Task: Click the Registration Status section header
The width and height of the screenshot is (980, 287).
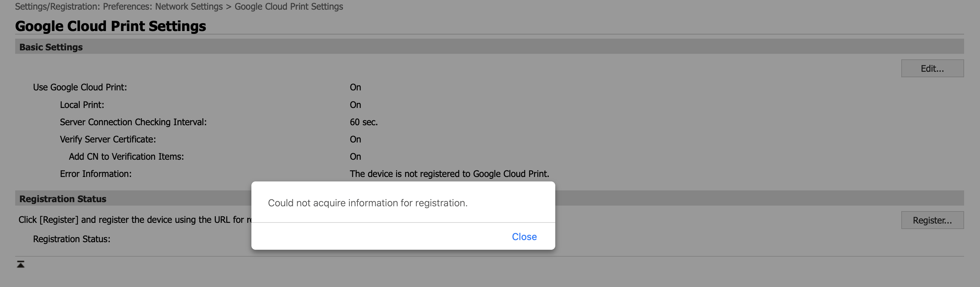Action: click(63, 198)
